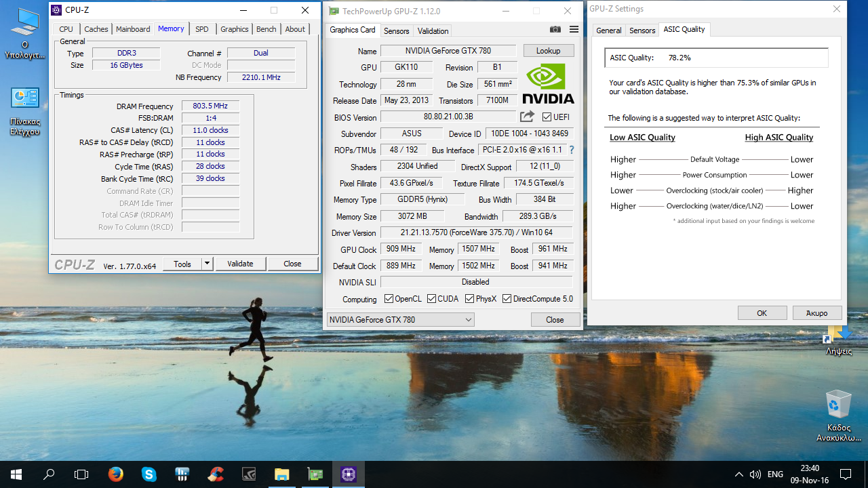Screen dimensions: 868x488
Task: Switch to GPU-Z taskbar icon
Action: point(315,474)
